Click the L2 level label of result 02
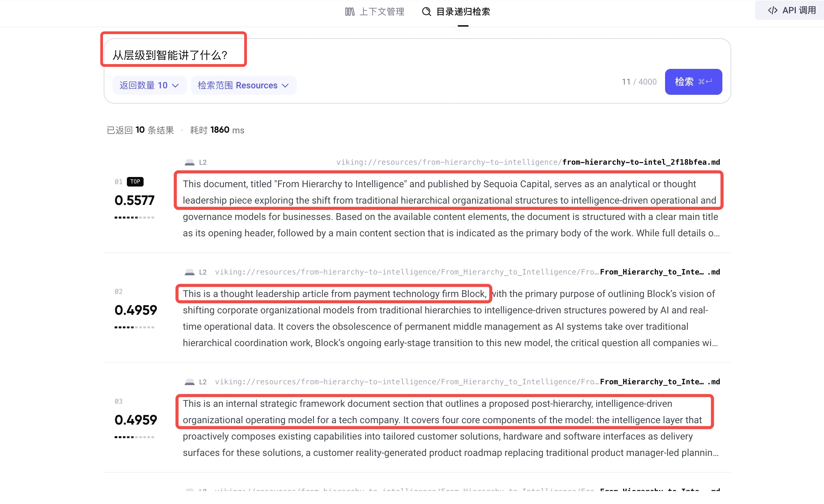This screenshot has width=824, height=504. point(203,272)
